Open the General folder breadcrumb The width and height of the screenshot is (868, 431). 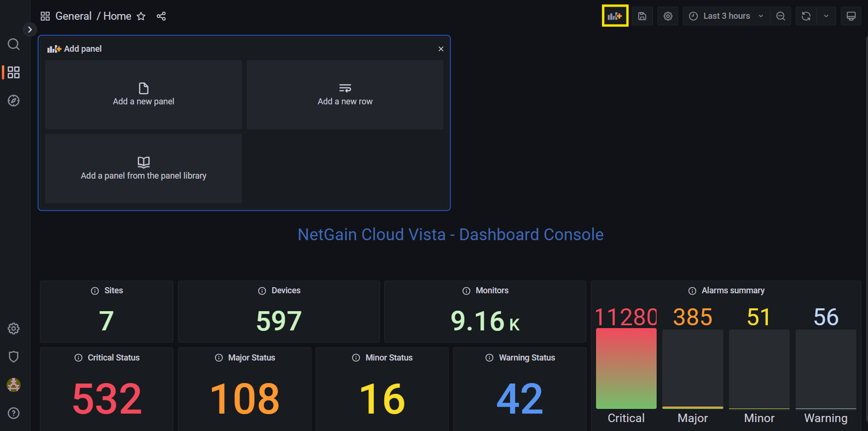pyautogui.click(x=73, y=16)
